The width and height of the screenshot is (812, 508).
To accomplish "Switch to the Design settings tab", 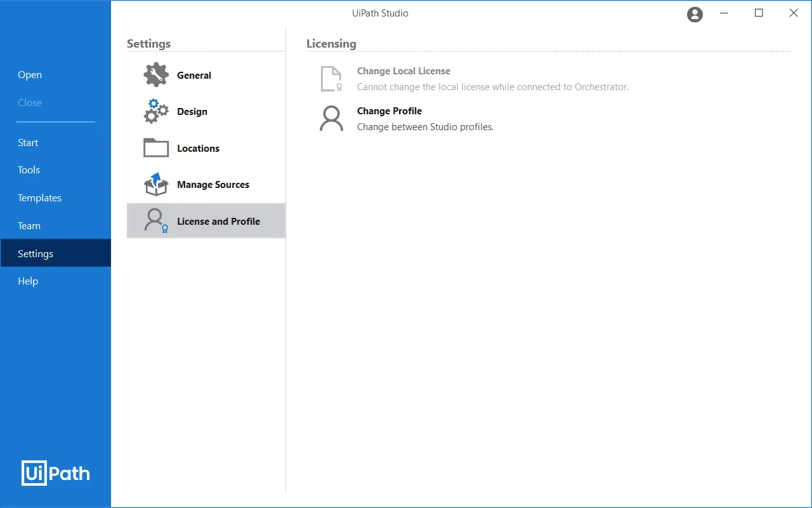I will pyautogui.click(x=206, y=112).
